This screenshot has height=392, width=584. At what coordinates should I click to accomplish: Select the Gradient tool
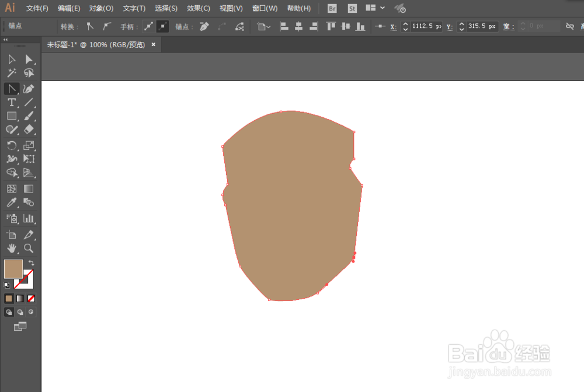[28, 188]
